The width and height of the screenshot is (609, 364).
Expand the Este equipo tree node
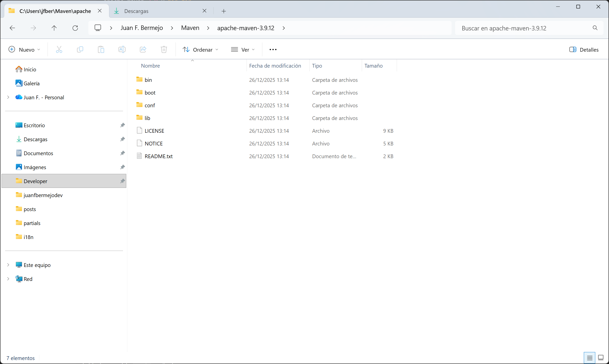coord(8,265)
